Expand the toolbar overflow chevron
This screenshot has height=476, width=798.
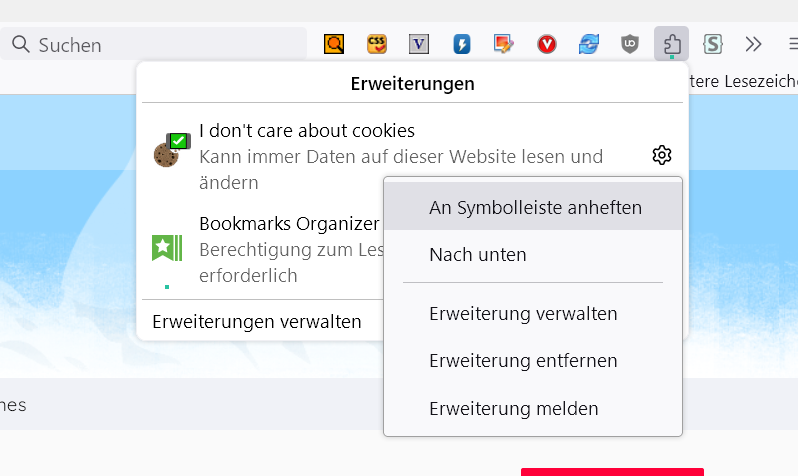[754, 44]
